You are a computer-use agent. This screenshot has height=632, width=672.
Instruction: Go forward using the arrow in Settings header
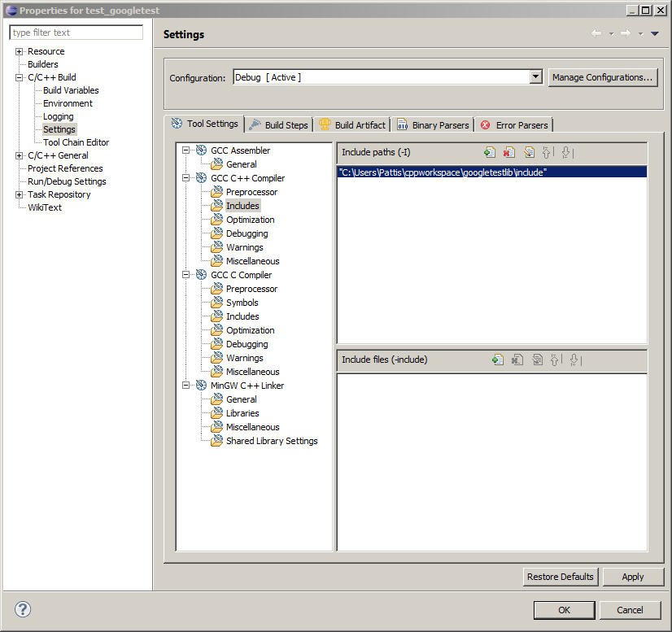coord(626,33)
